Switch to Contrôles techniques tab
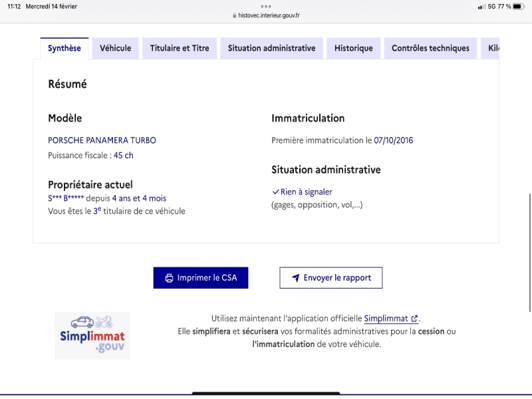Screen dimensions: 532x399 coord(430,48)
